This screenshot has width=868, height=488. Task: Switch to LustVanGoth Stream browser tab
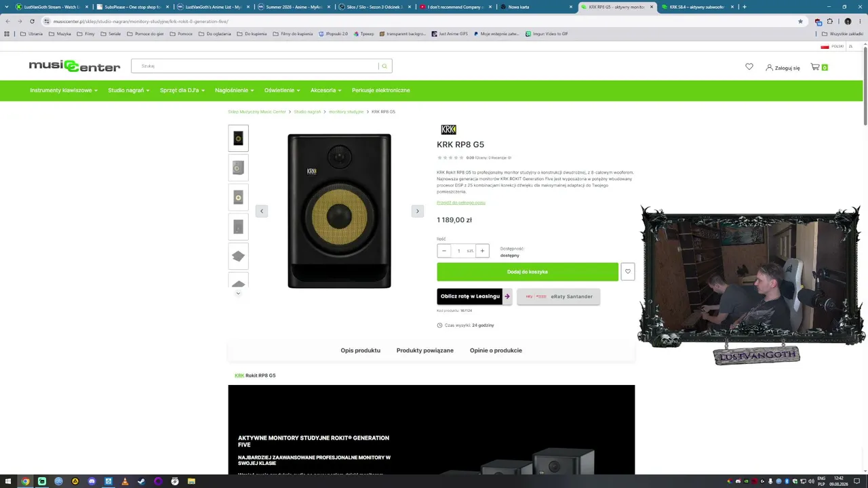click(x=52, y=7)
